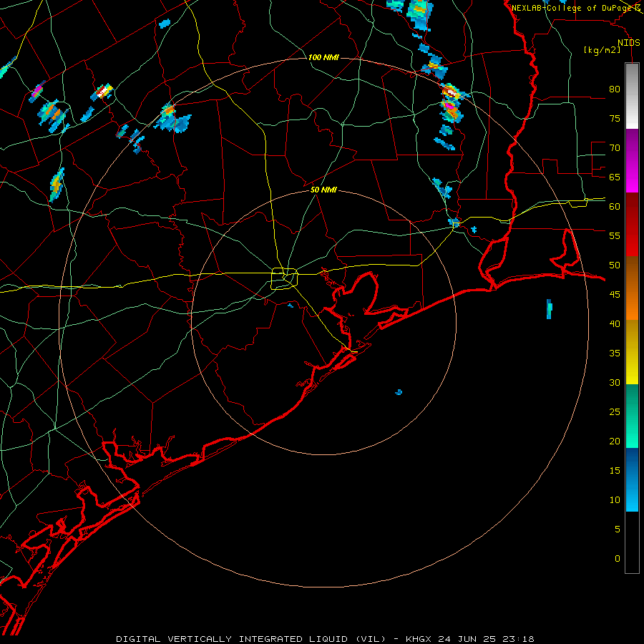Click the "100 NMI" range ring label
Viewport: 644px width, 644px height.
tap(323, 57)
